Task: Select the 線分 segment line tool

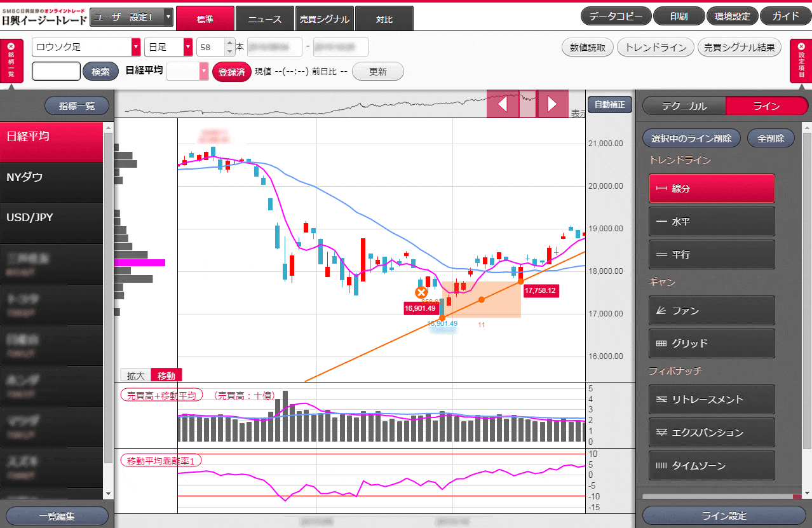Action: (x=712, y=189)
